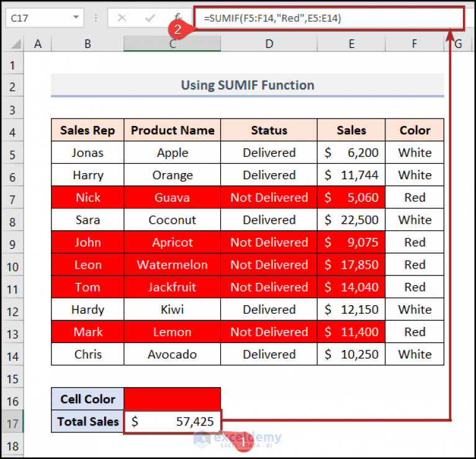
Task: Select the 'White' color cell in Kiwi row
Action: coord(415,310)
